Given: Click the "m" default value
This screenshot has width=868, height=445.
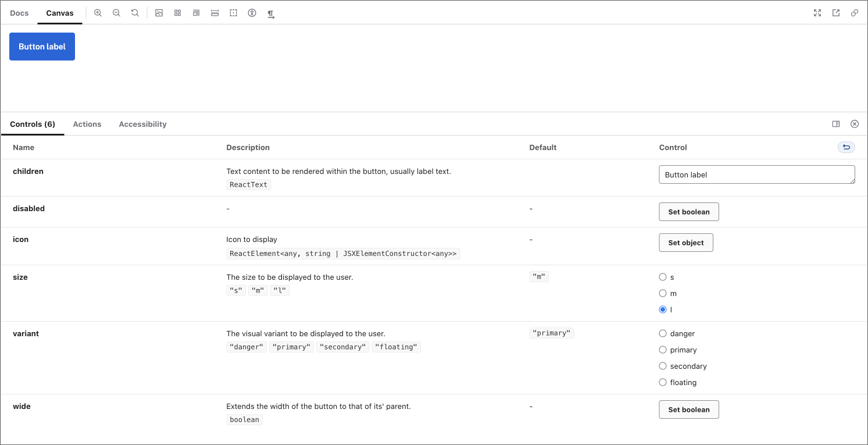Looking at the screenshot, I should [x=539, y=276].
